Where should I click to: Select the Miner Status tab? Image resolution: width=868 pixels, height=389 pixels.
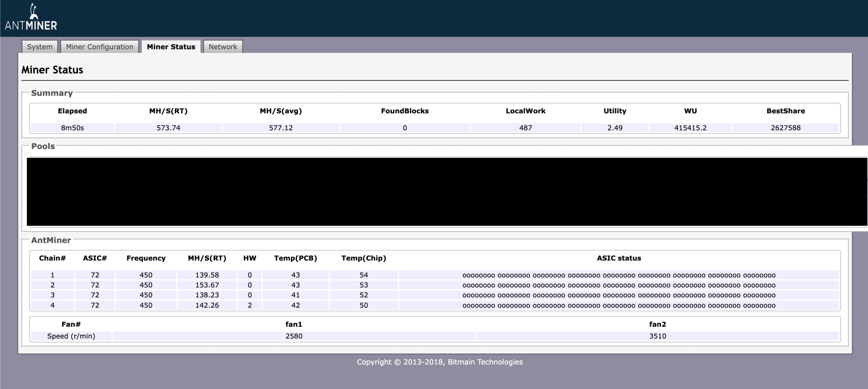[171, 47]
